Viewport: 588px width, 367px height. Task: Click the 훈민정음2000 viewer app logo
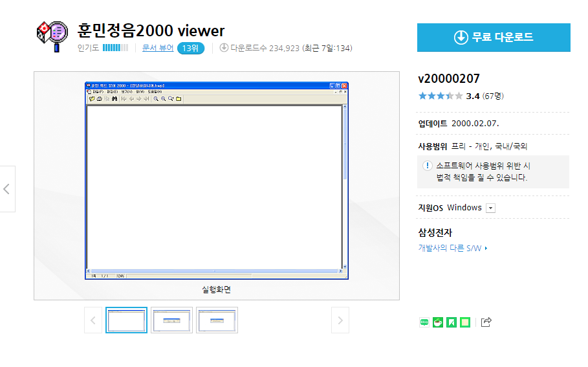pos(52,36)
